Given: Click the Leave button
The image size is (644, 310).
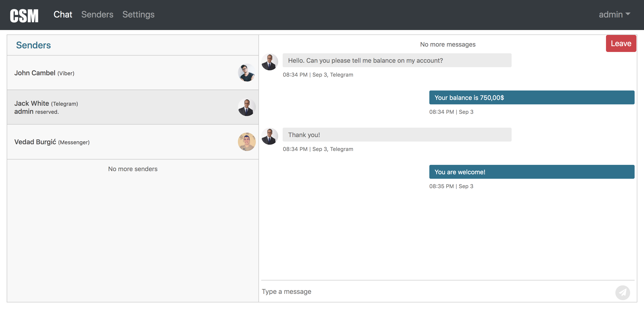Looking at the screenshot, I should click(x=621, y=43).
